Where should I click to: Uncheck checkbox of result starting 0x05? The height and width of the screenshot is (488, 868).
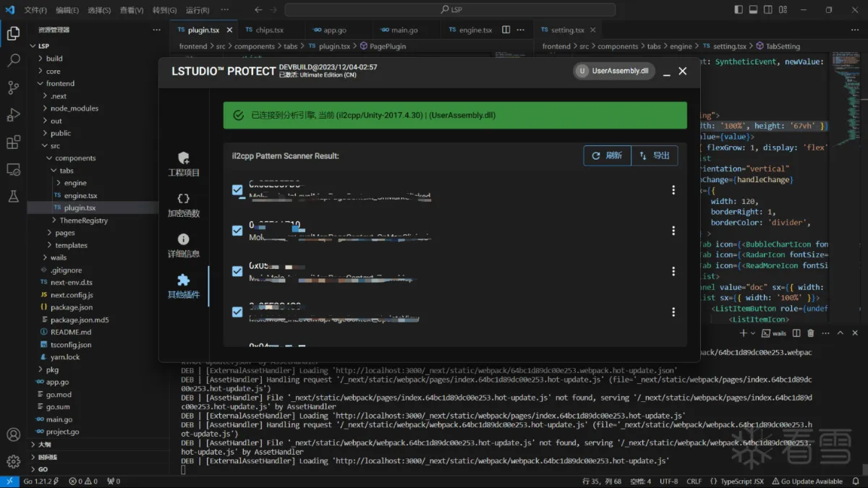pyautogui.click(x=237, y=271)
